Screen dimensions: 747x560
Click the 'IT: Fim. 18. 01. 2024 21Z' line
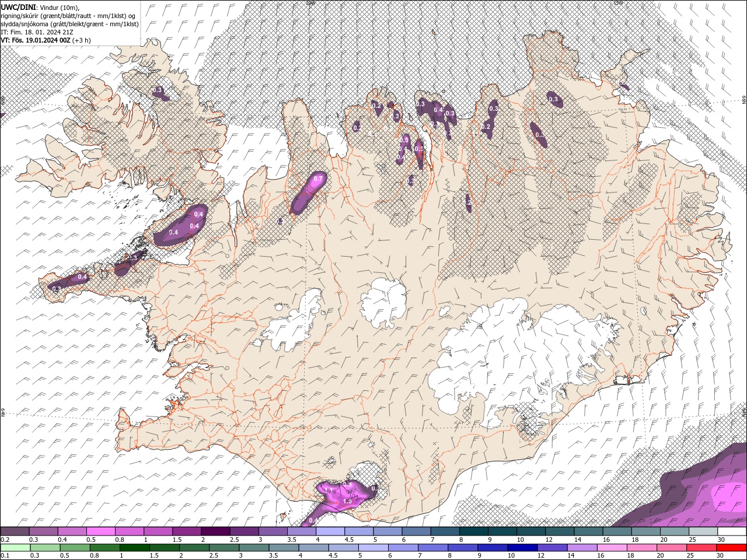[37, 32]
